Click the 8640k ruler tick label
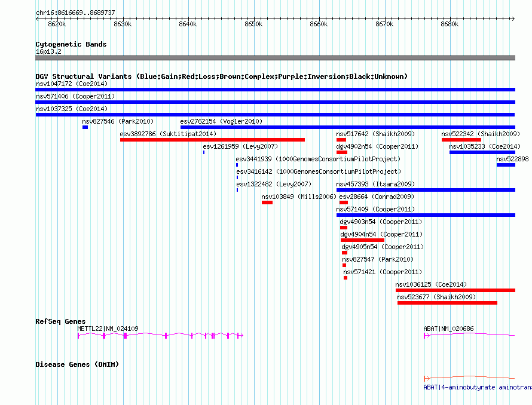Screen dimensions: 532x405 188,24
